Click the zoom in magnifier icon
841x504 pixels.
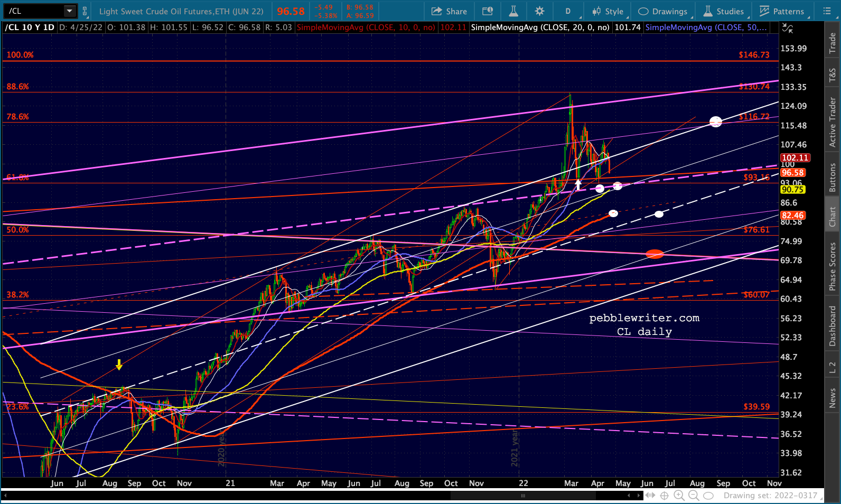(x=679, y=496)
